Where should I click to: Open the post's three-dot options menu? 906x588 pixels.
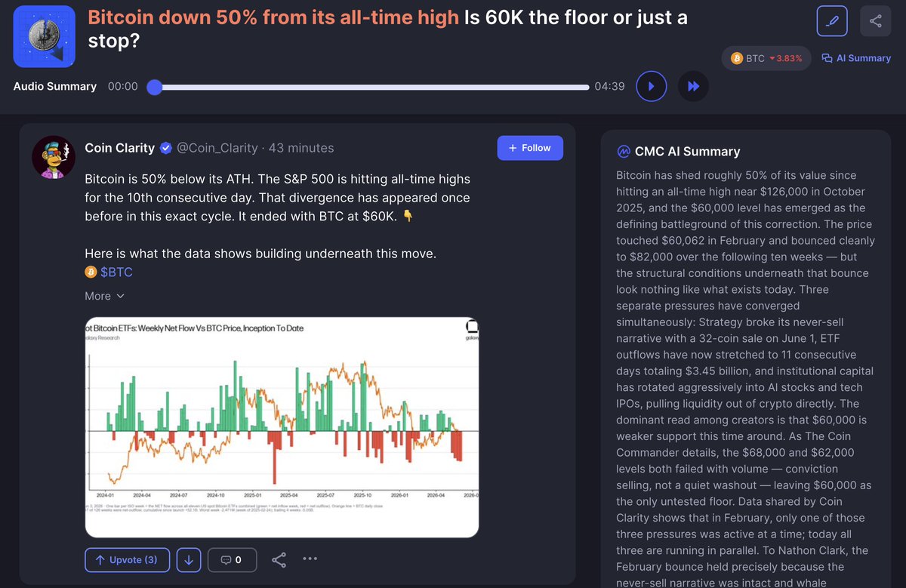[310, 559]
